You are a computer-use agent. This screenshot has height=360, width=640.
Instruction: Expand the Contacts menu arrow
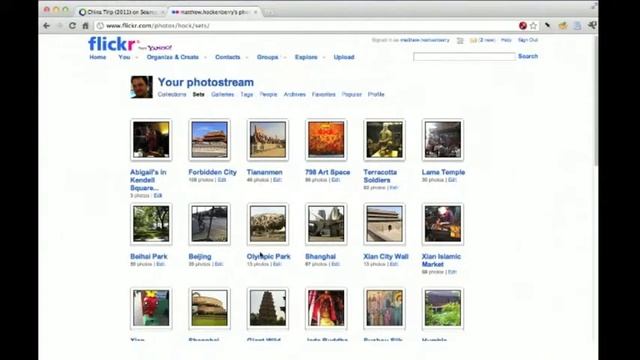click(247, 58)
